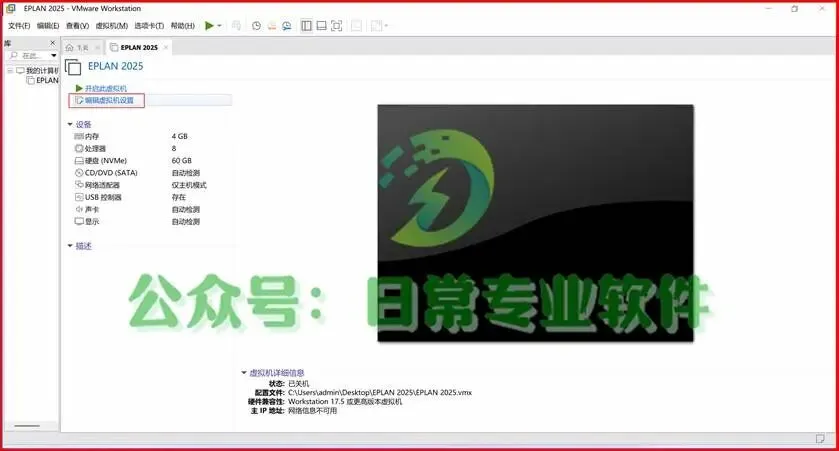This screenshot has height=451, width=839.
Task: Click the EPLAN 2025 page heading
Action: point(116,66)
